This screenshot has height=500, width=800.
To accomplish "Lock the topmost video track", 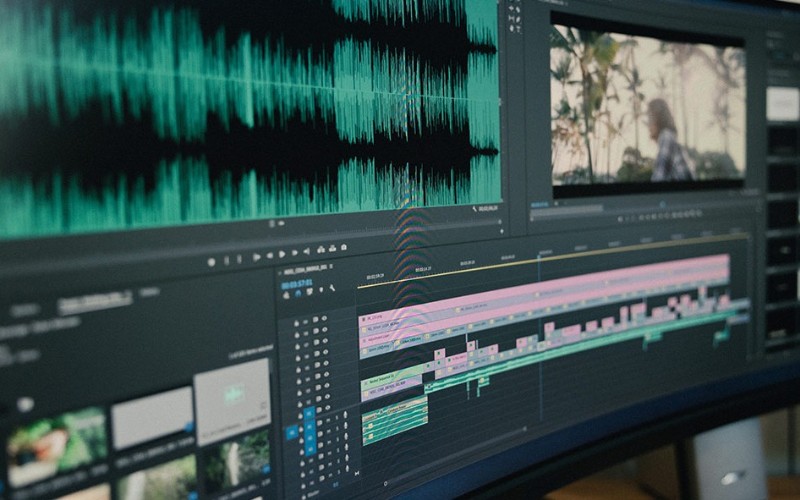I will (297, 322).
